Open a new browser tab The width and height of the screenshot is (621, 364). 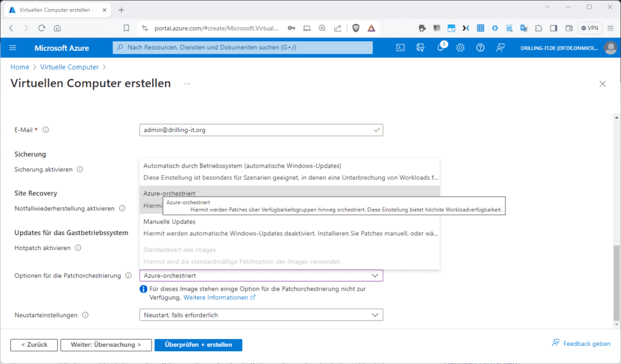(x=121, y=10)
